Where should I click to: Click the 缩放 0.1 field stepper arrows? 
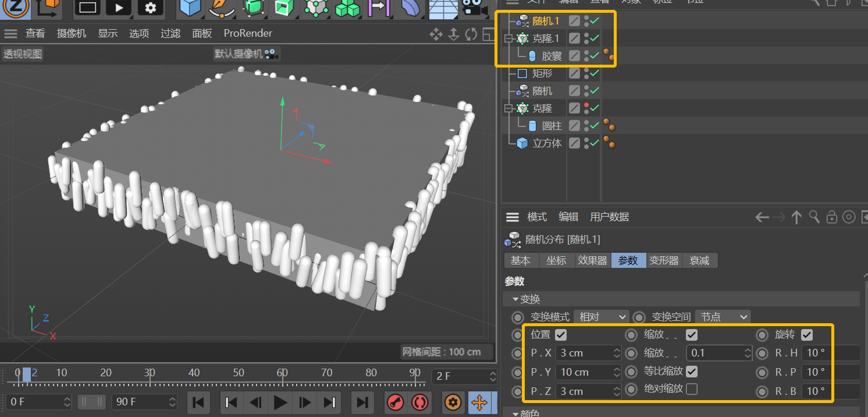point(748,353)
